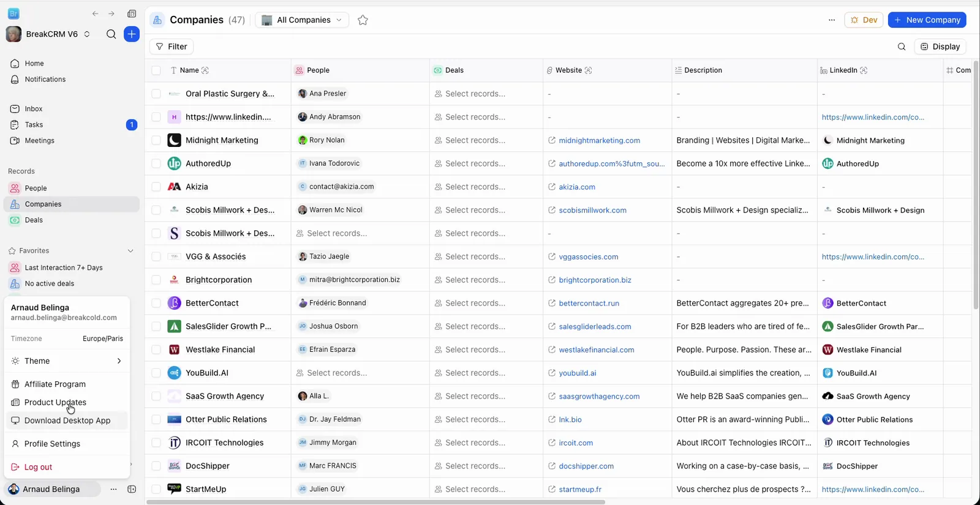
Task: Open the BreakCRM V6 workspace switcher
Action: coord(48,34)
